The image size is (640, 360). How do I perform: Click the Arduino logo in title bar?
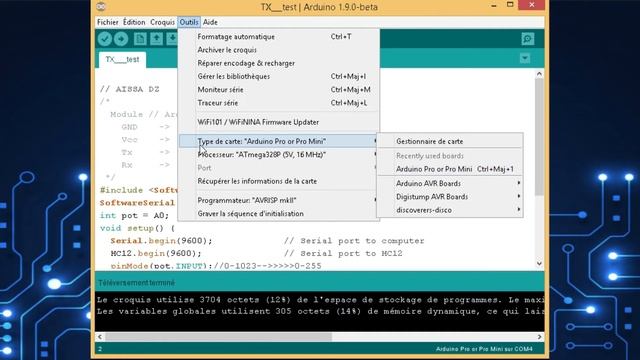click(x=101, y=7)
